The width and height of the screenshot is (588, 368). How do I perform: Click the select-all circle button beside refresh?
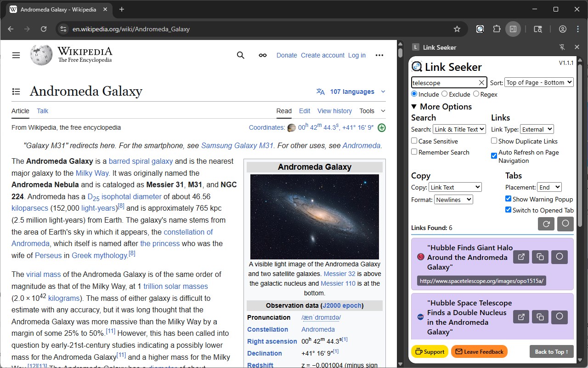tap(565, 224)
